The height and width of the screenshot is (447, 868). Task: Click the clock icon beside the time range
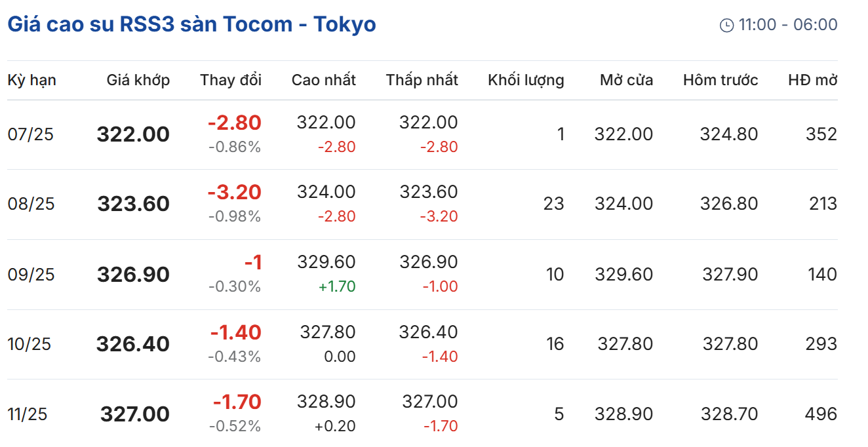coord(726,26)
